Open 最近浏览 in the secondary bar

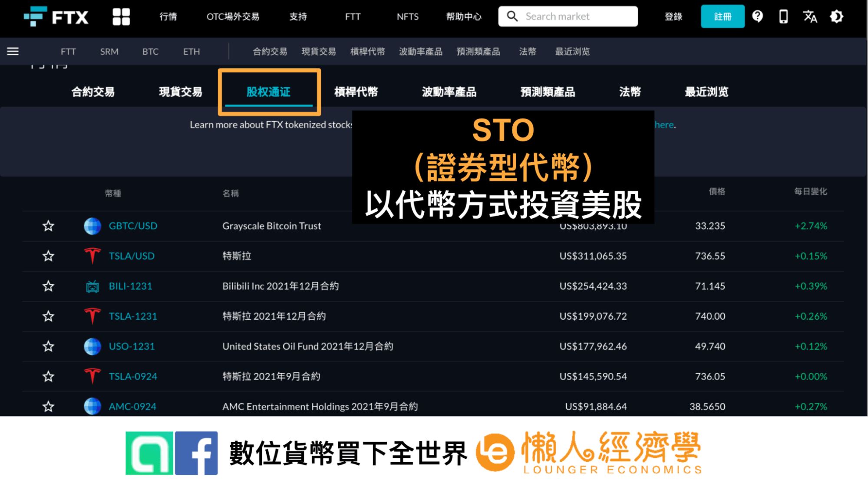(572, 52)
